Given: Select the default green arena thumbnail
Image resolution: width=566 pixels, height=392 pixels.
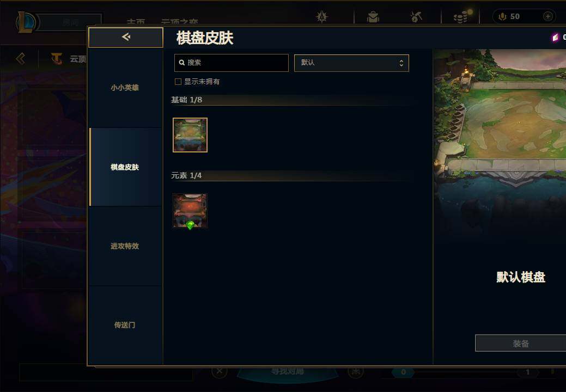Looking at the screenshot, I should (190, 135).
